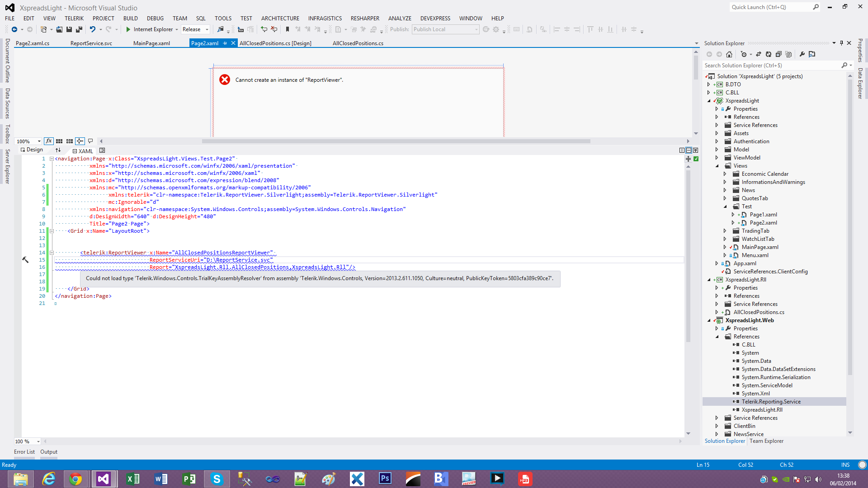
Task: Click Collapse All icon in Solution Explorer
Action: (x=778, y=54)
